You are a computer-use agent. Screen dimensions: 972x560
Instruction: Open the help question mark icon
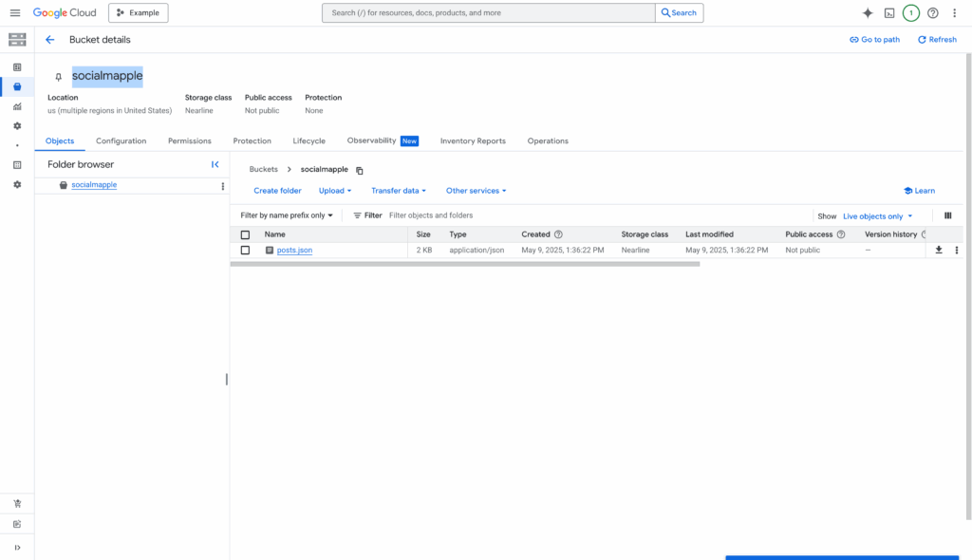click(932, 13)
